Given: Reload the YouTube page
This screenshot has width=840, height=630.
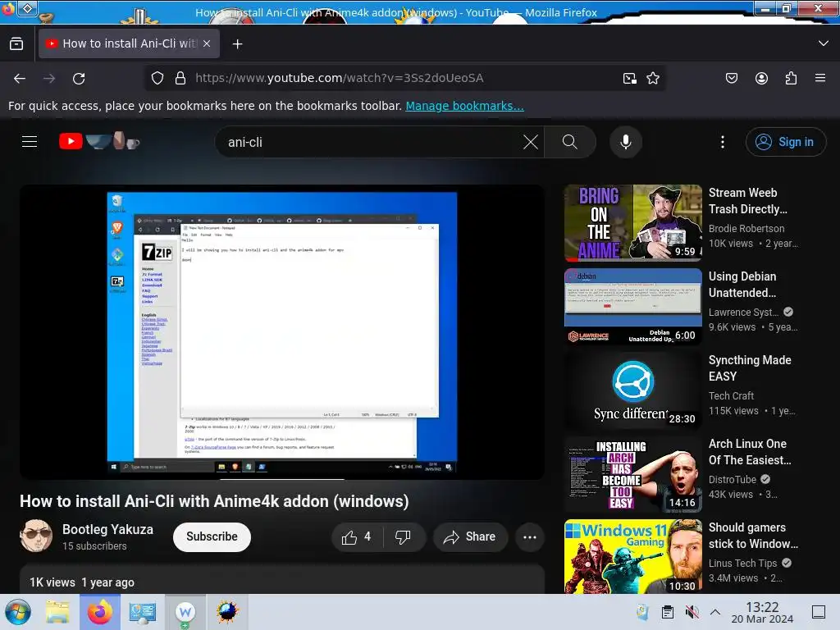Looking at the screenshot, I should [x=79, y=78].
